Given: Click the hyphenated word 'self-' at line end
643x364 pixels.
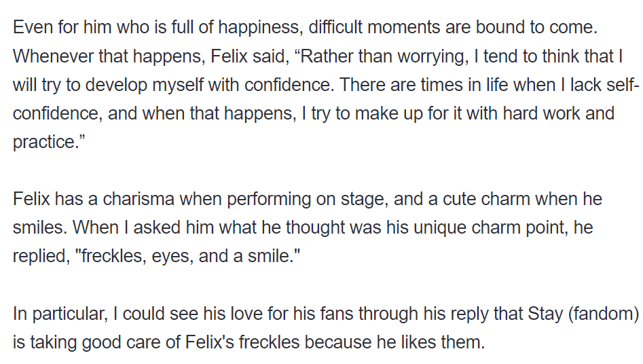Looking at the screenshot, I should coord(622,85).
